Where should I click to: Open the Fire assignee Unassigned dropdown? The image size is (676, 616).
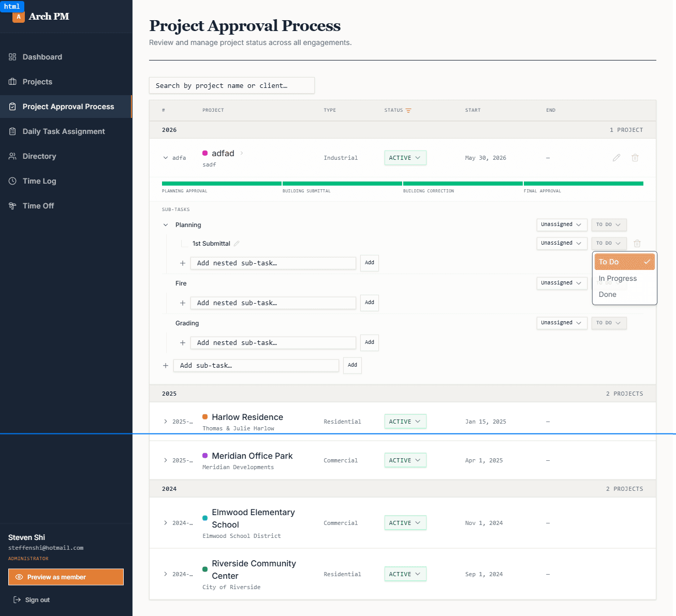[x=562, y=283]
